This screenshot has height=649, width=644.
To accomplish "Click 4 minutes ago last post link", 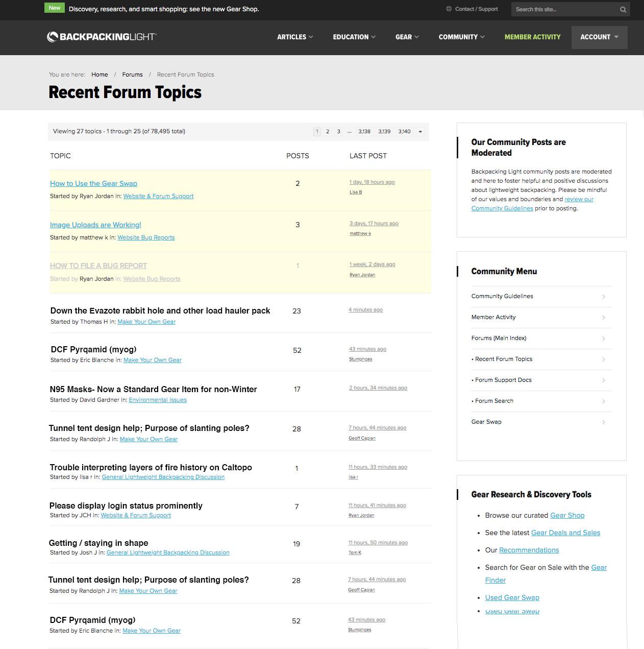I will (x=366, y=310).
